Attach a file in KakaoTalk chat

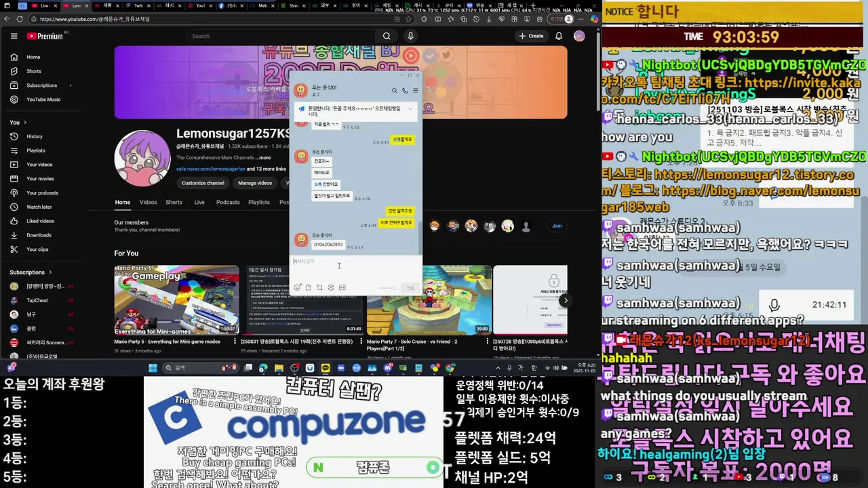click(x=308, y=287)
